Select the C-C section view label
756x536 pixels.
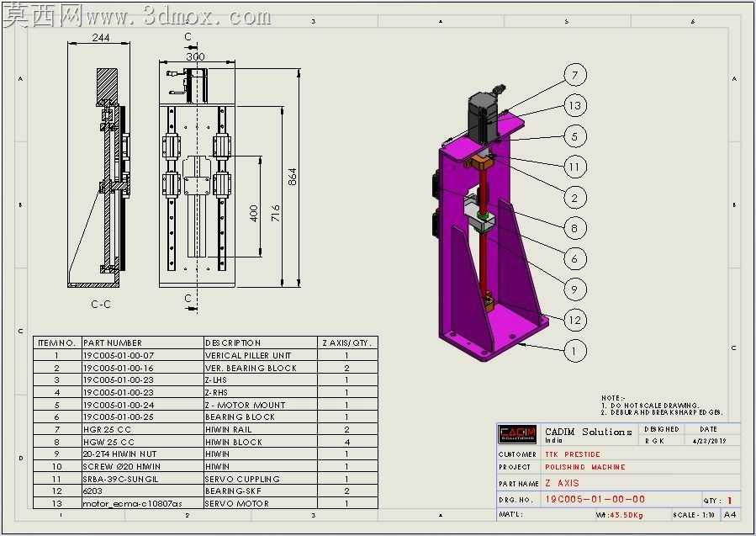(x=101, y=305)
